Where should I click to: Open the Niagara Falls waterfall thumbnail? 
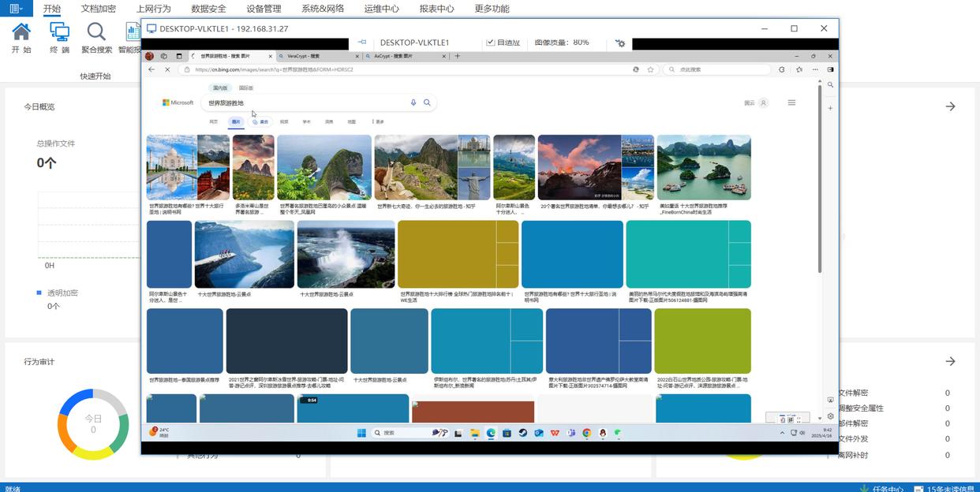pos(346,254)
